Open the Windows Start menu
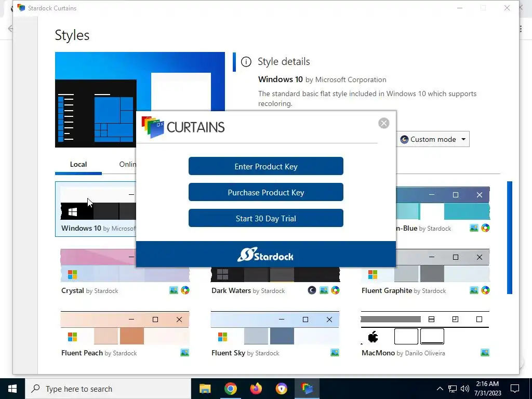Image resolution: width=532 pixels, height=399 pixels. tap(12, 389)
